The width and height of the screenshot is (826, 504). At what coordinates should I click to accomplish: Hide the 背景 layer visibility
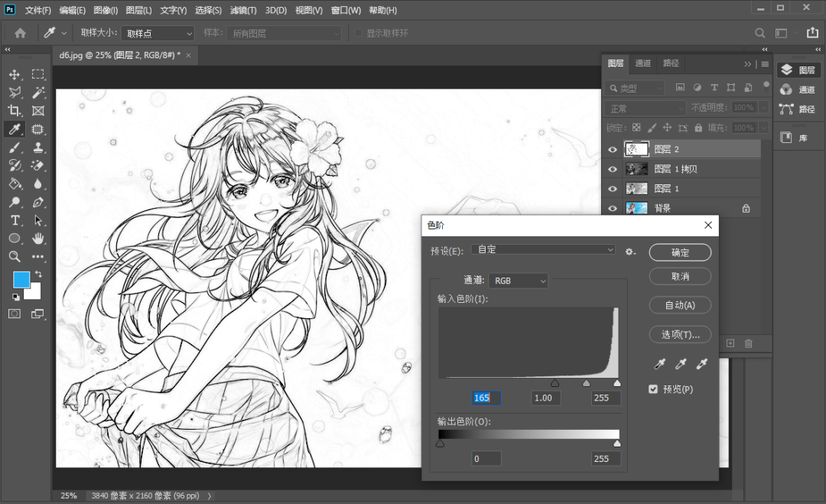[613, 208]
